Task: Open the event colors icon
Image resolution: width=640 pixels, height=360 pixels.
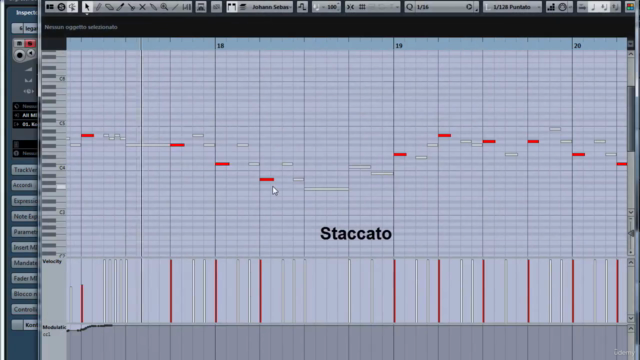Action: click(631, 7)
